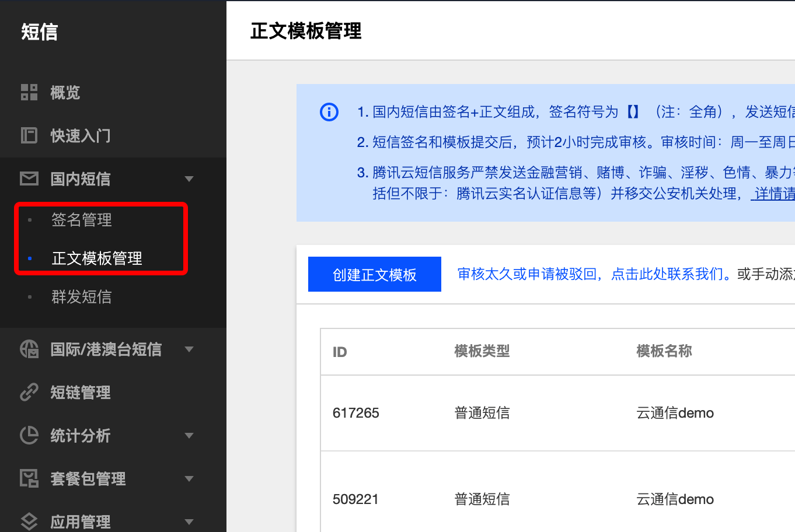Open the 详情请 link in the notice
Image resolution: width=795 pixels, height=532 pixels.
point(774,194)
